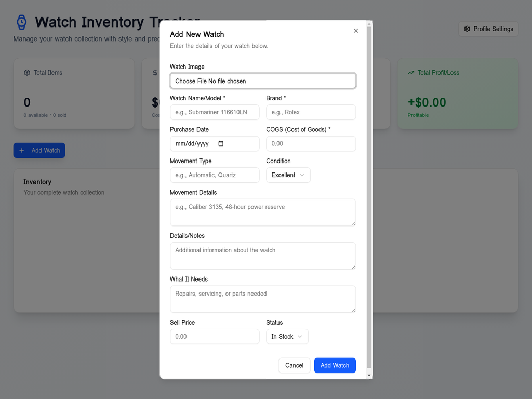Click the Total Profit/Loss trend icon

(x=411, y=73)
